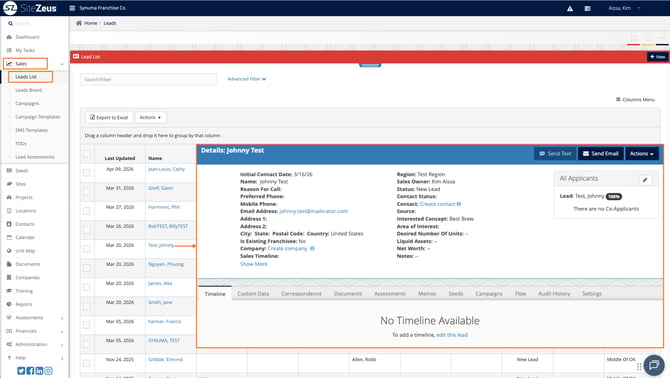Click the edit this lead link
The height and width of the screenshot is (378, 670).
pyautogui.click(x=452, y=335)
